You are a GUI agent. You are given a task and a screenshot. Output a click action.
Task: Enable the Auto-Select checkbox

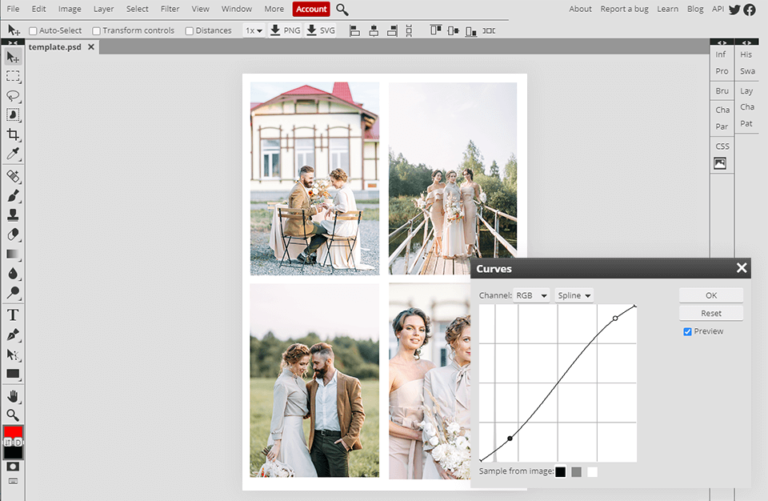click(x=33, y=31)
